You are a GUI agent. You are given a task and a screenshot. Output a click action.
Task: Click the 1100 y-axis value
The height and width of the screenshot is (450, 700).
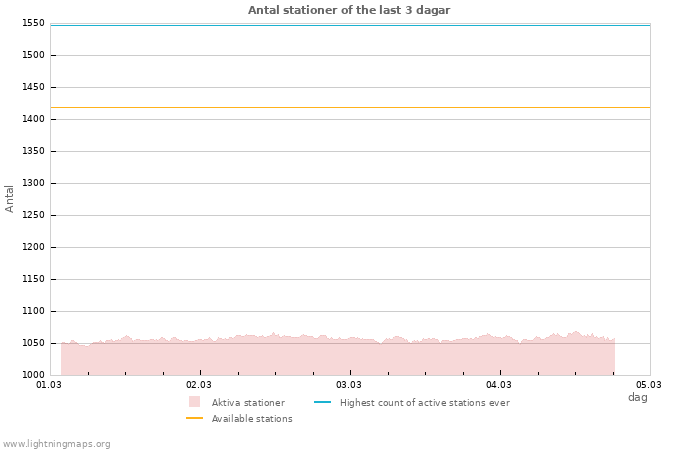(x=33, y=311)
